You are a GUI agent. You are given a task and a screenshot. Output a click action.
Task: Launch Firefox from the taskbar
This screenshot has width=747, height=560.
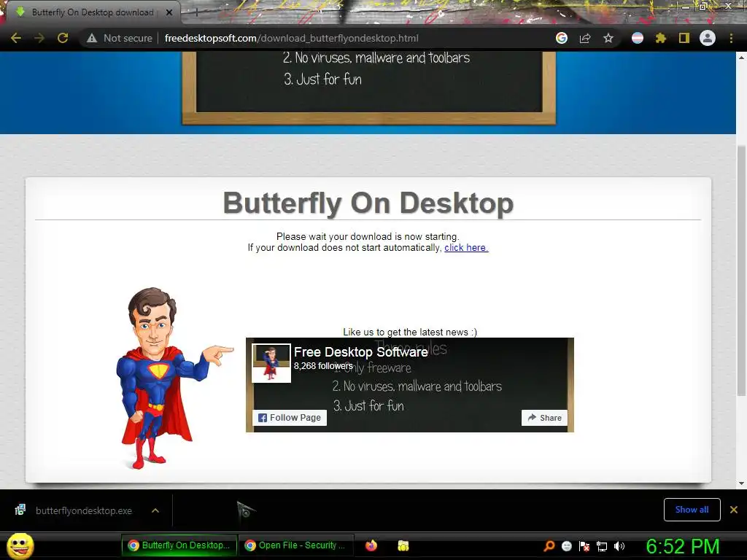pyautogui.click(x=371, y=545)
